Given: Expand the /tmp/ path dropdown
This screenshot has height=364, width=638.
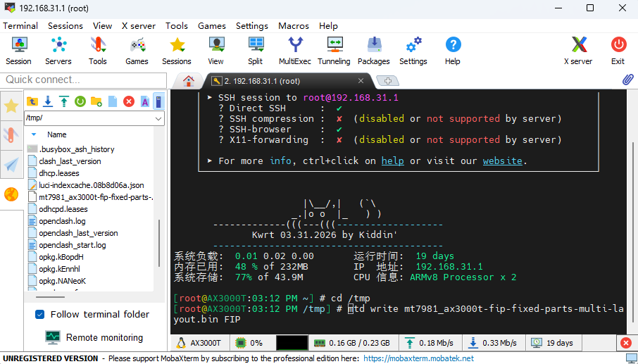Looking at the screenshot, I should point(158,119).
